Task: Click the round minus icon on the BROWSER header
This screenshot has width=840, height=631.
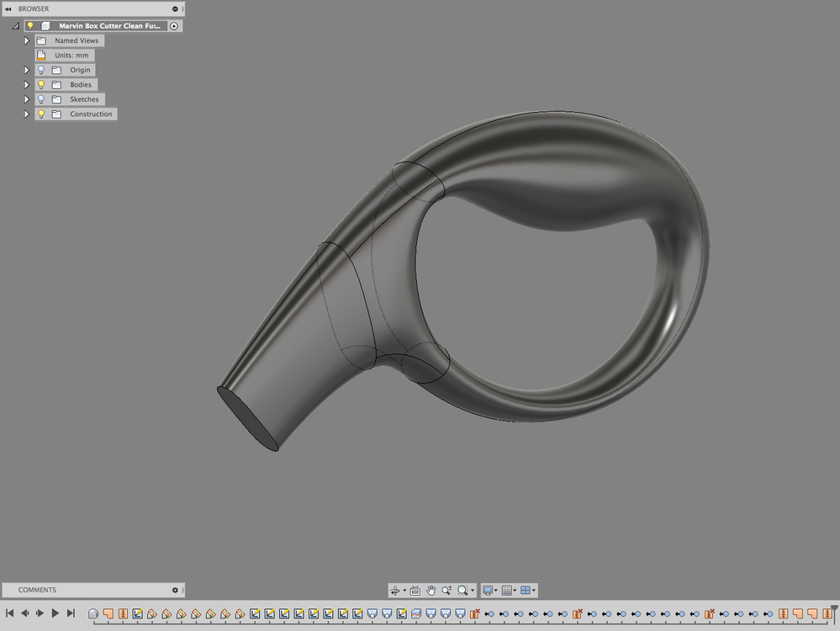Action: pos(175,8)
